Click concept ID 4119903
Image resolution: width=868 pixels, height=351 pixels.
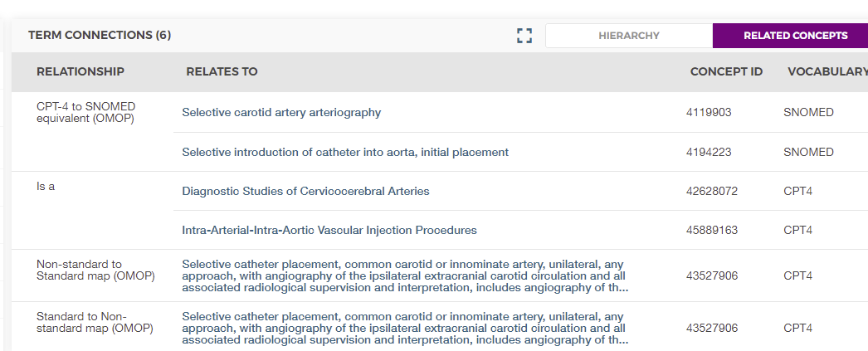[709, 112]
